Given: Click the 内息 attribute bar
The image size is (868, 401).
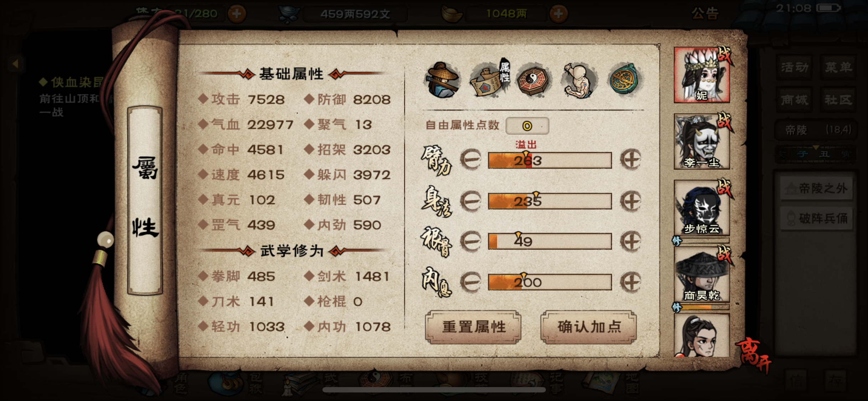Looking at the screenshot, I should pyautogui.click(x=550, y=282).
